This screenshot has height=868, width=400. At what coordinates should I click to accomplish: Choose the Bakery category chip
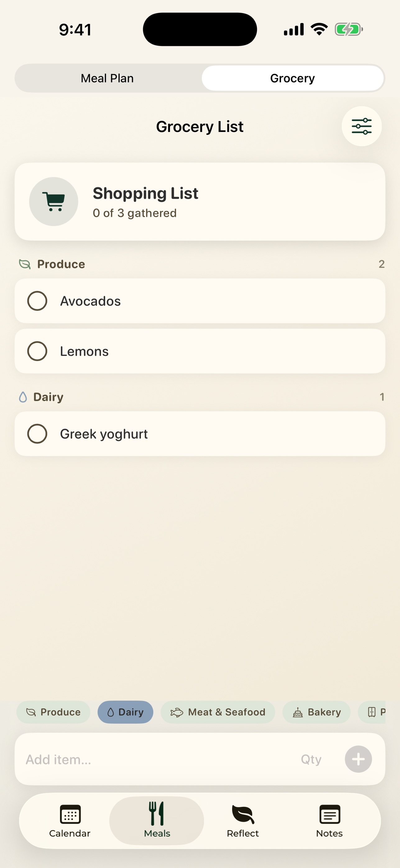(316, 712)
